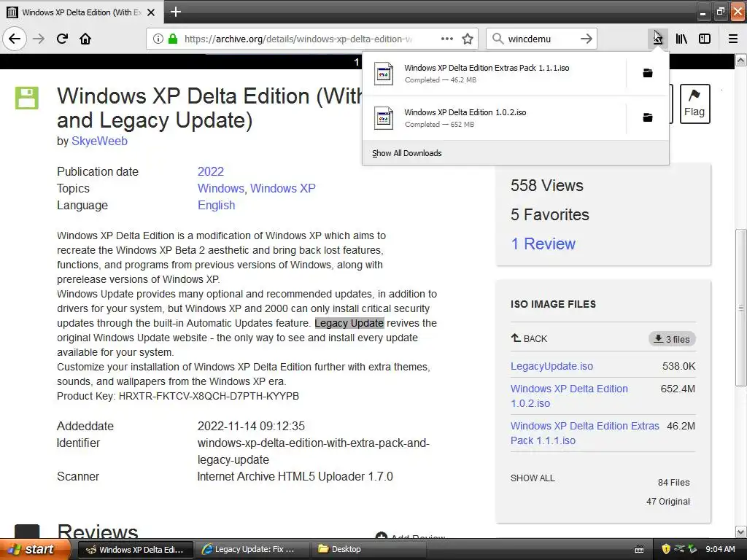
Task: Click the 558 Views stat
Action: [547, 186]
